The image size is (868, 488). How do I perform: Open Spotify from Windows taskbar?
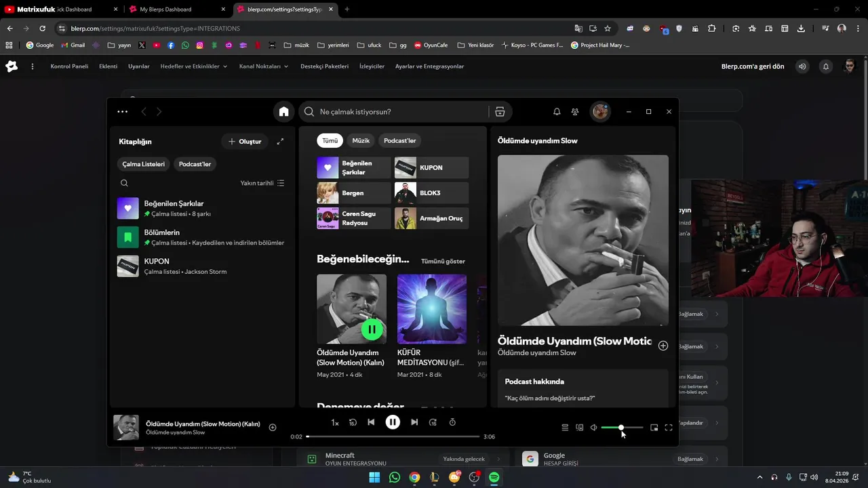tap(494, 477)
